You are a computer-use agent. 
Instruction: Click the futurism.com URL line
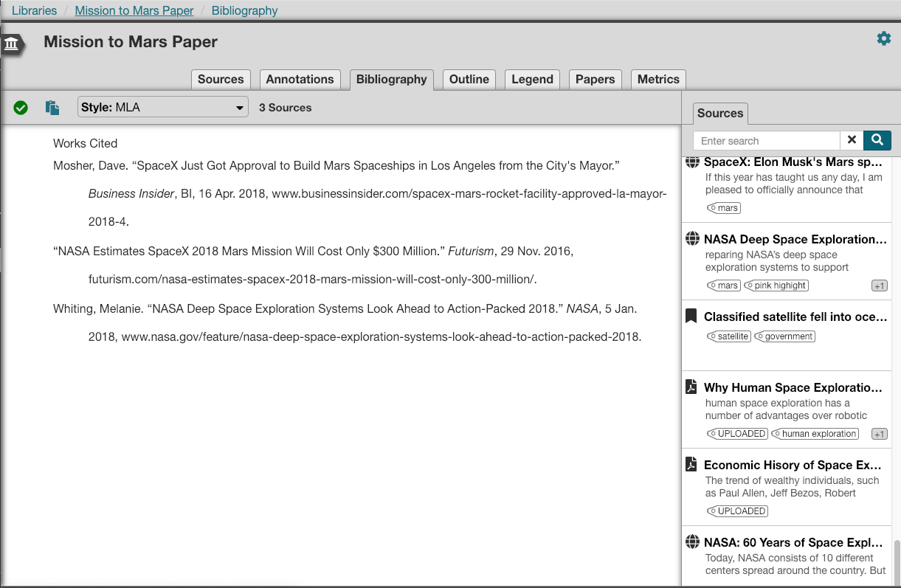313,280
